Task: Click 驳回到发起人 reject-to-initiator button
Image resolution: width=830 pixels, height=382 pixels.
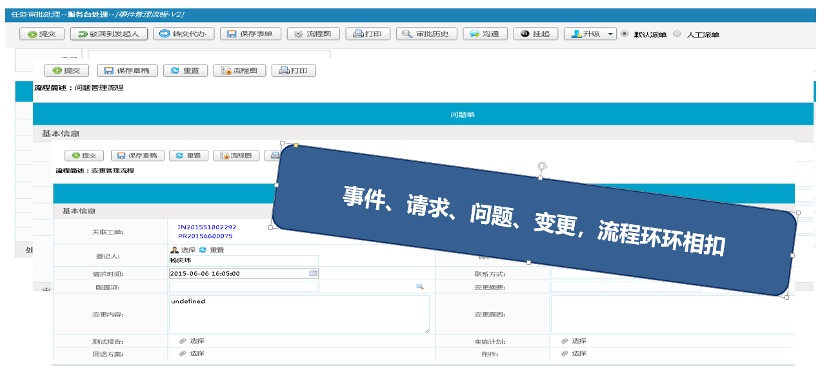Action: [x=109, y=34]
